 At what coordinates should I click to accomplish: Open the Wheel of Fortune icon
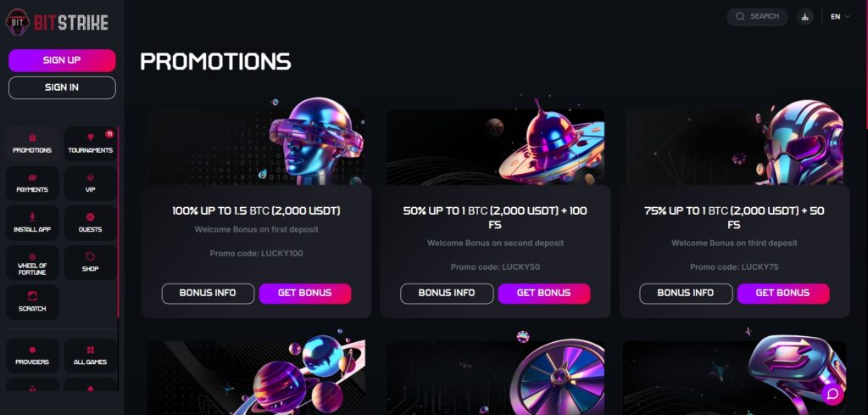pos(32,261)
